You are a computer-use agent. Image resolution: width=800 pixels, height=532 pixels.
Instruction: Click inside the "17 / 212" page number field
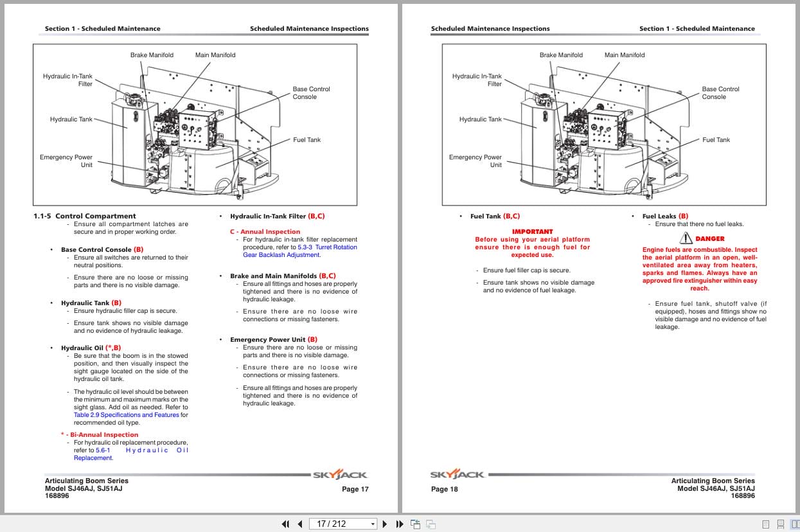click(x=334, y=524)
